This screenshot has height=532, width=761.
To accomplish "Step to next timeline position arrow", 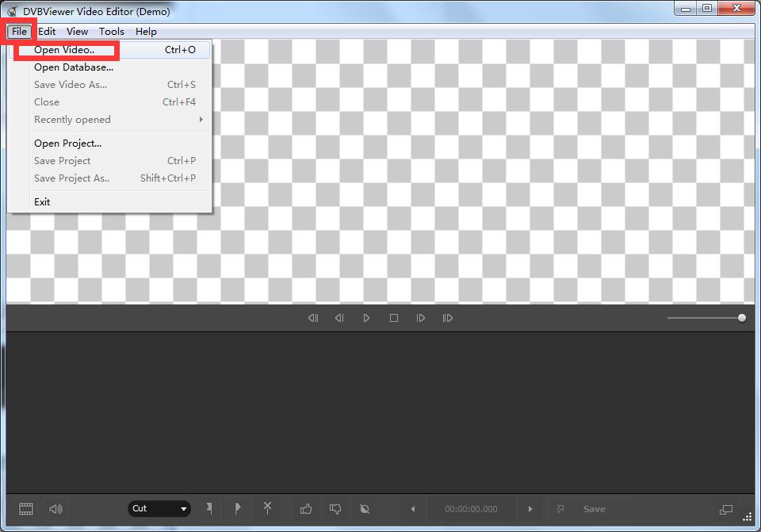I will [529, 509].
